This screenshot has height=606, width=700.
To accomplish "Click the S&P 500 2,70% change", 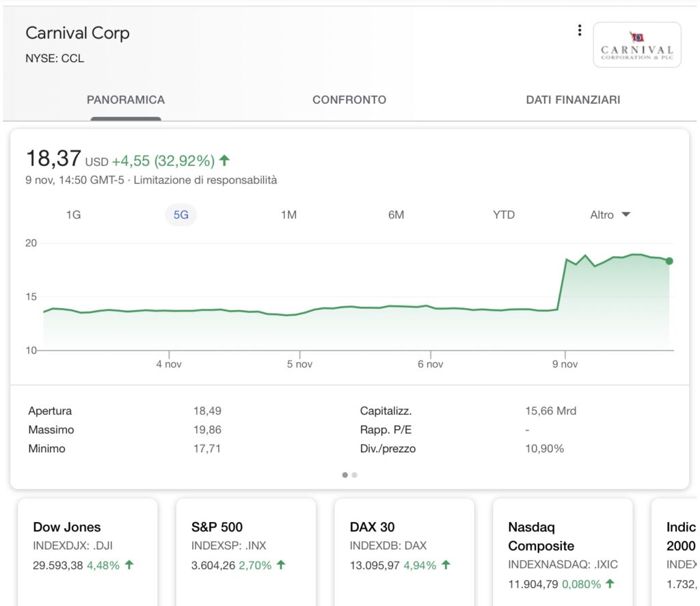I will pos(255,566).
